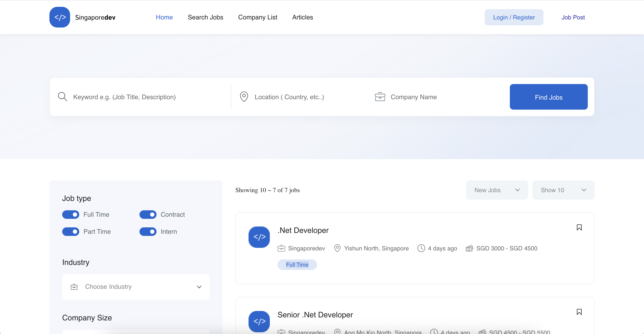
Task: Click the Job Post link
Action: [573, 17]
